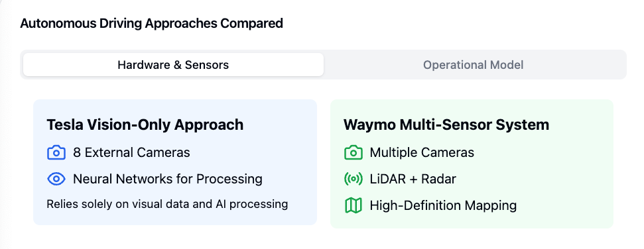Click the Autonomous Driving Approaches Compared title

pyautogui.click(x=152, y=23)
